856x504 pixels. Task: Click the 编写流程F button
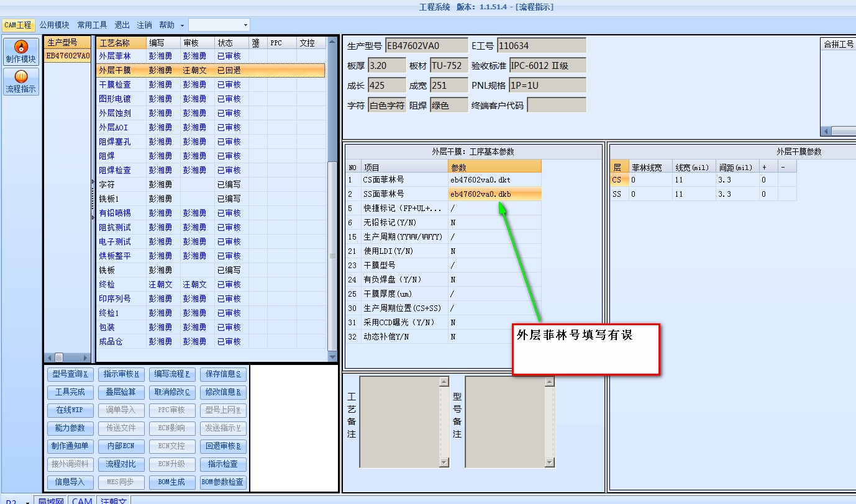click(x=172, y=374)
